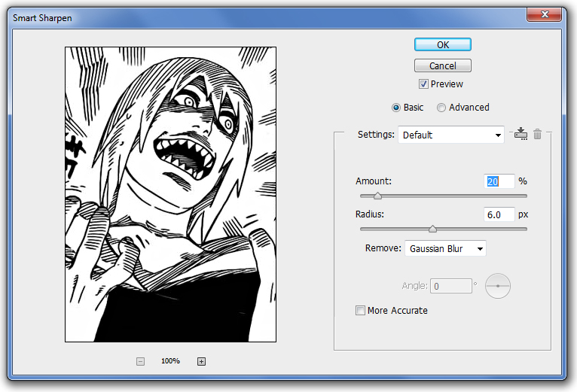577x392 pixels.
Task: Click into the Amount percentage field
Action: pos(499,181)
